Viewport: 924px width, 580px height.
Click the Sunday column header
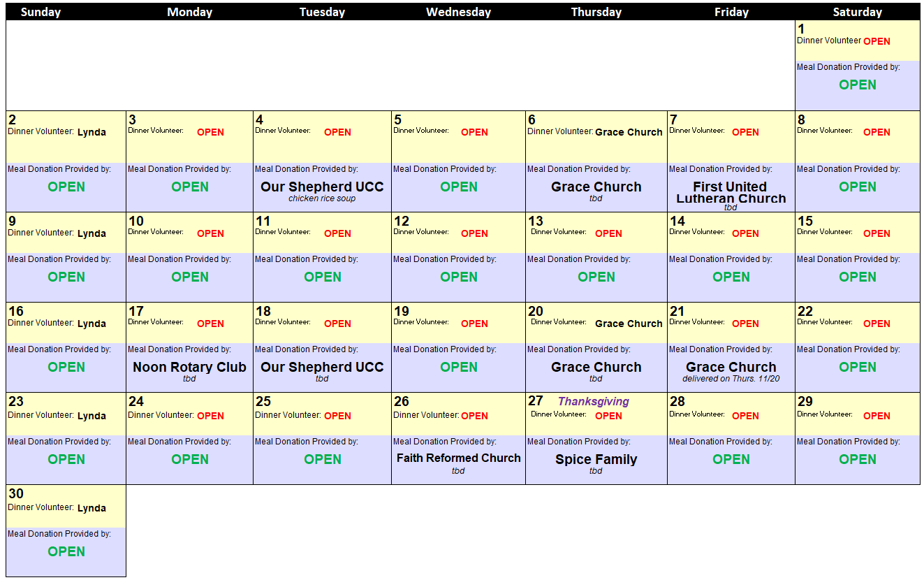(41, 12)
